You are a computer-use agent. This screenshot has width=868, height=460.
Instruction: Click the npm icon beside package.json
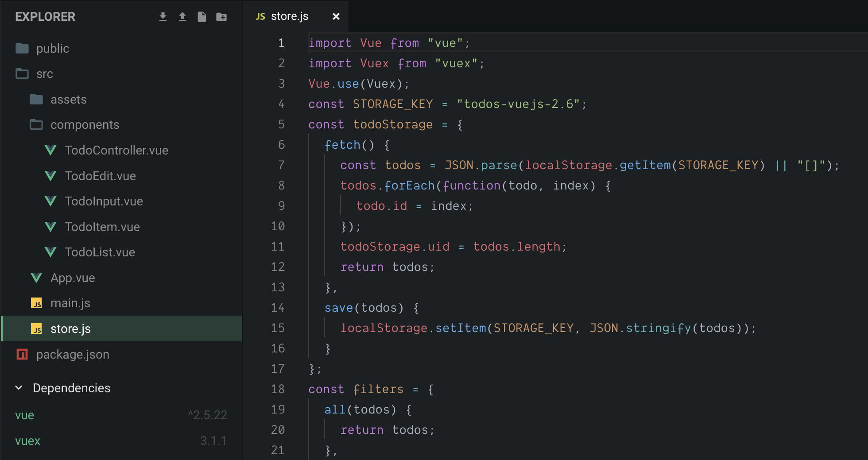pos(22,354)
